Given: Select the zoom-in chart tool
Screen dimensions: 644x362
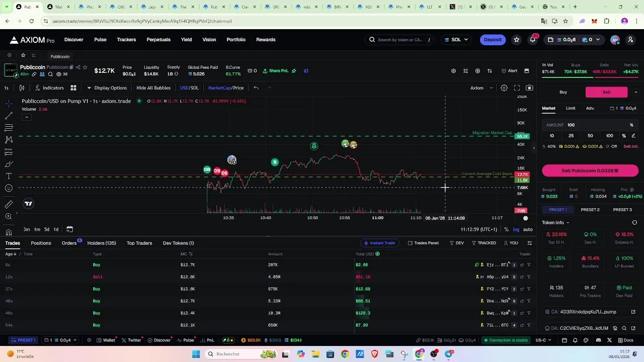Looking at the screenshot, I should 9,216.
